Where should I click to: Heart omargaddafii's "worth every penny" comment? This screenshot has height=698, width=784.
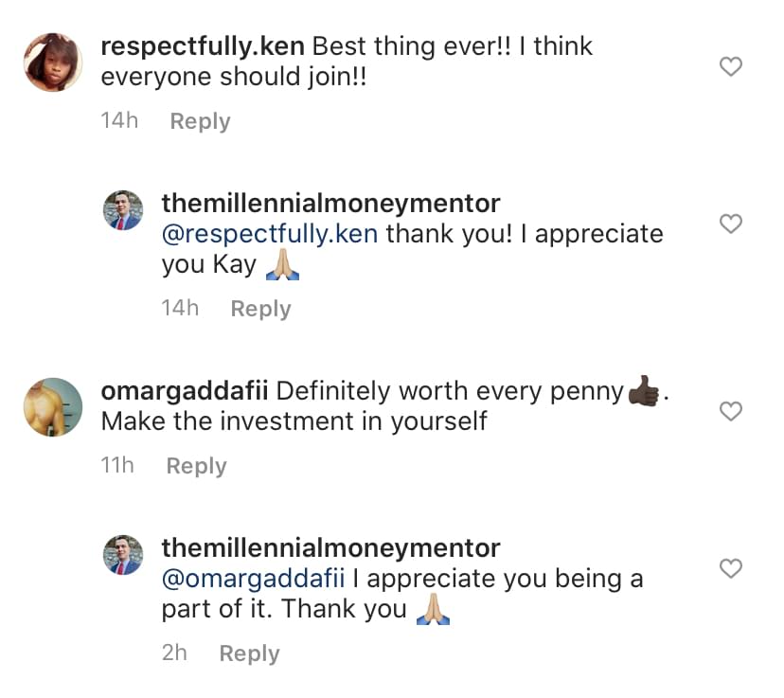tap(730, 411)
